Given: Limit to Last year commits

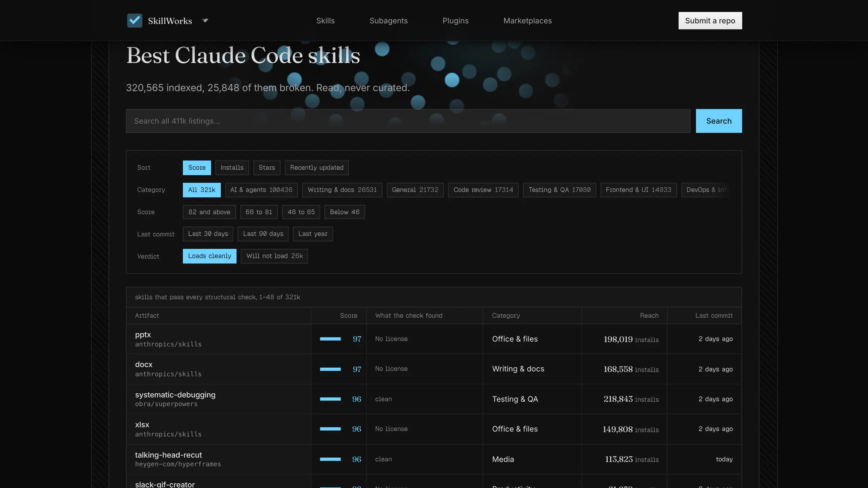Looking at the screenshot, I should click(x=313, y=234).
